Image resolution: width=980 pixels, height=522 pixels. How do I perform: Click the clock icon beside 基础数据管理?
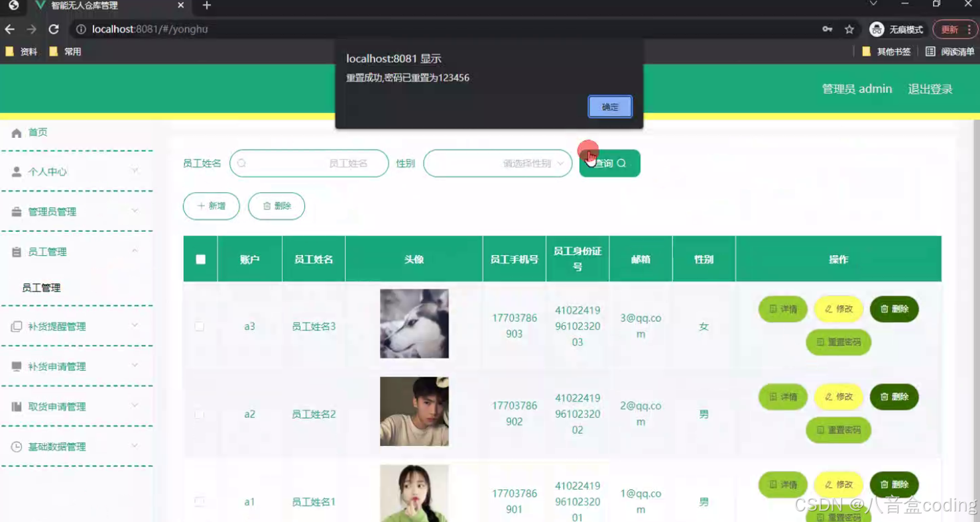(17, 446)
